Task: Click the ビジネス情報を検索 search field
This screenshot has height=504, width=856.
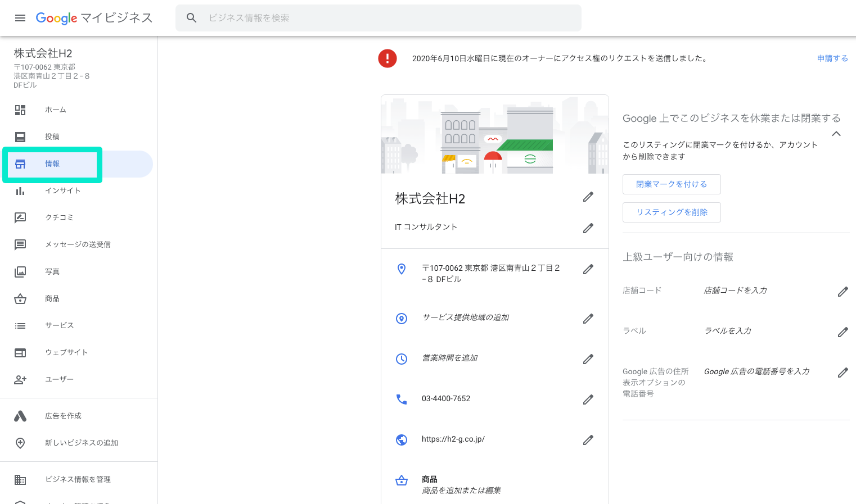Action: [x=378, y=18]
